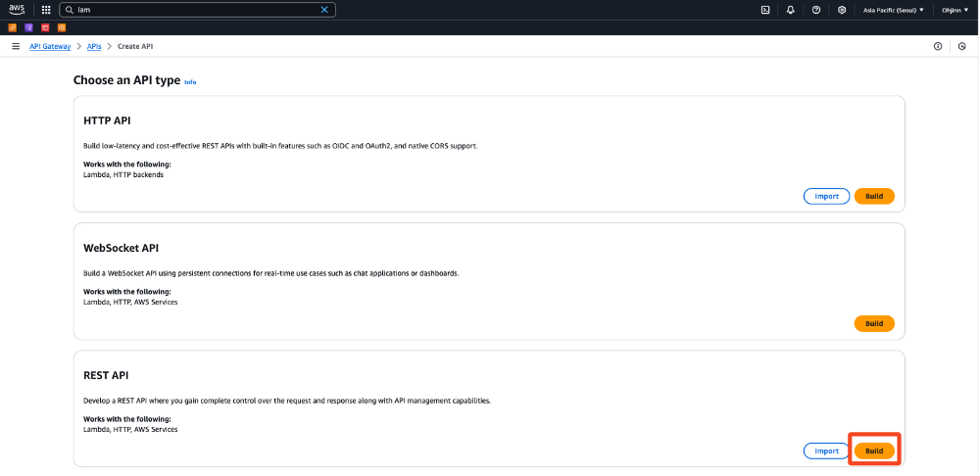Open the AWS console home logo

pyautogui.click(x=17, y=10)
